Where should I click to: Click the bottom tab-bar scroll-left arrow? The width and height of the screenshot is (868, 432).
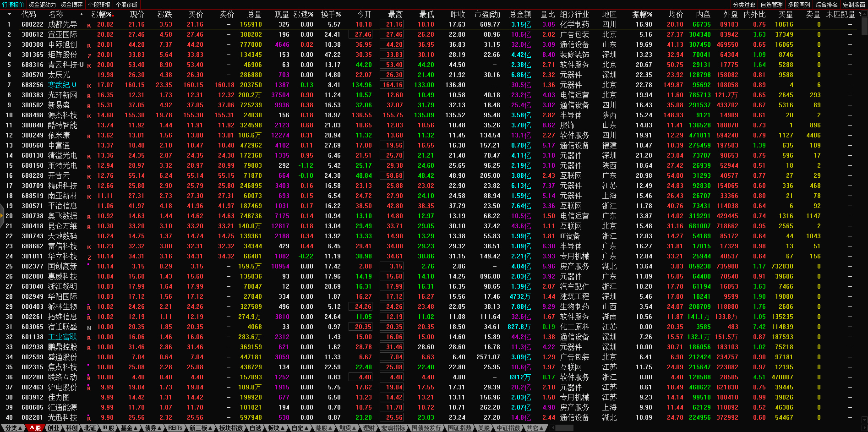click(553, 428)
